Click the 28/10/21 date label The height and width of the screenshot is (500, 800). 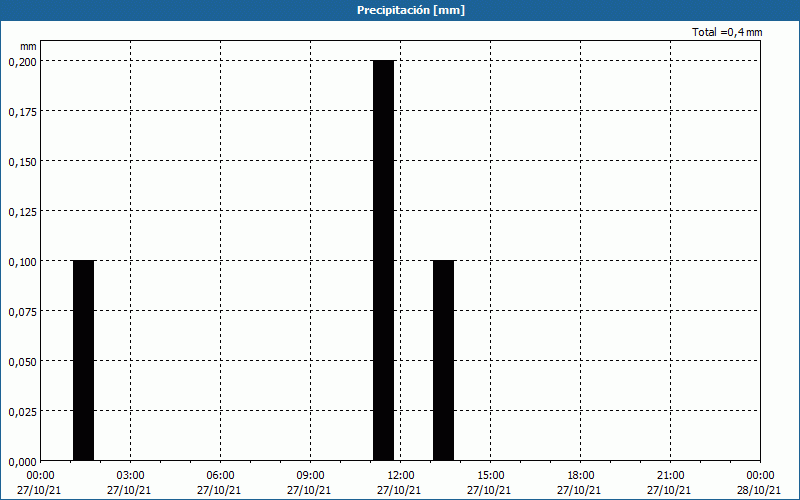[x=759, y=490]
